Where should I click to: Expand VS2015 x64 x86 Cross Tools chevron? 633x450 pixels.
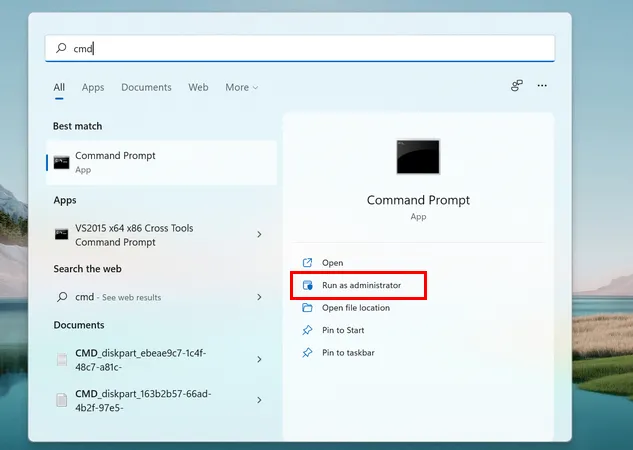[259, 234]
